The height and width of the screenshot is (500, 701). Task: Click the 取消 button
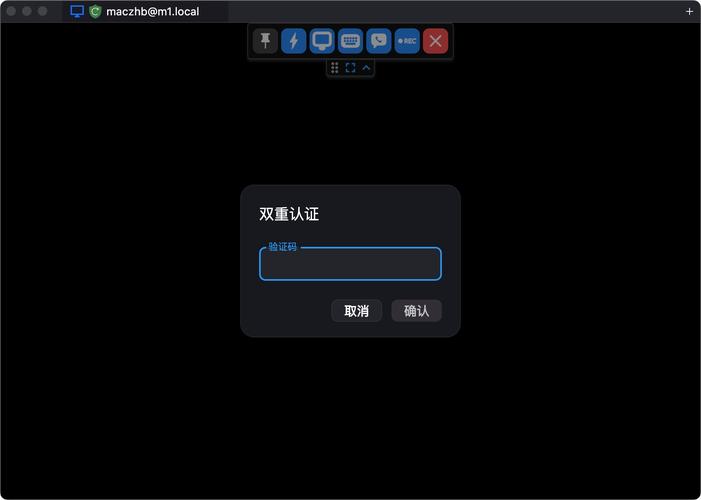(x=356, y=311)
